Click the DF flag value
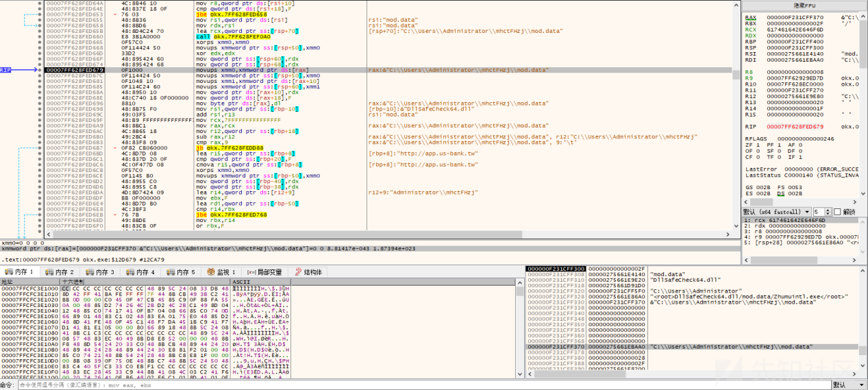 [800, 151]
